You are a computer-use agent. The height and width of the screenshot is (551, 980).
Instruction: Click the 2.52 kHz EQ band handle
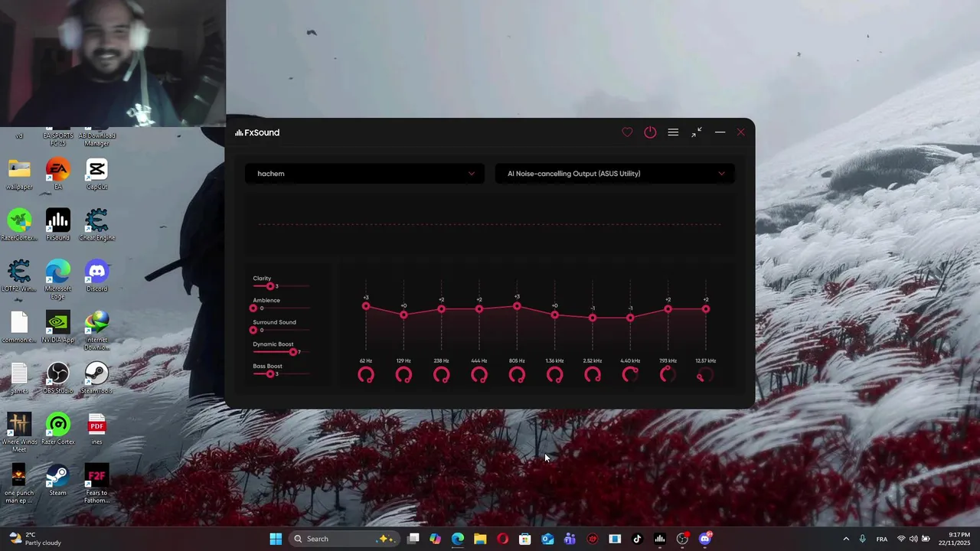(593, 318)
